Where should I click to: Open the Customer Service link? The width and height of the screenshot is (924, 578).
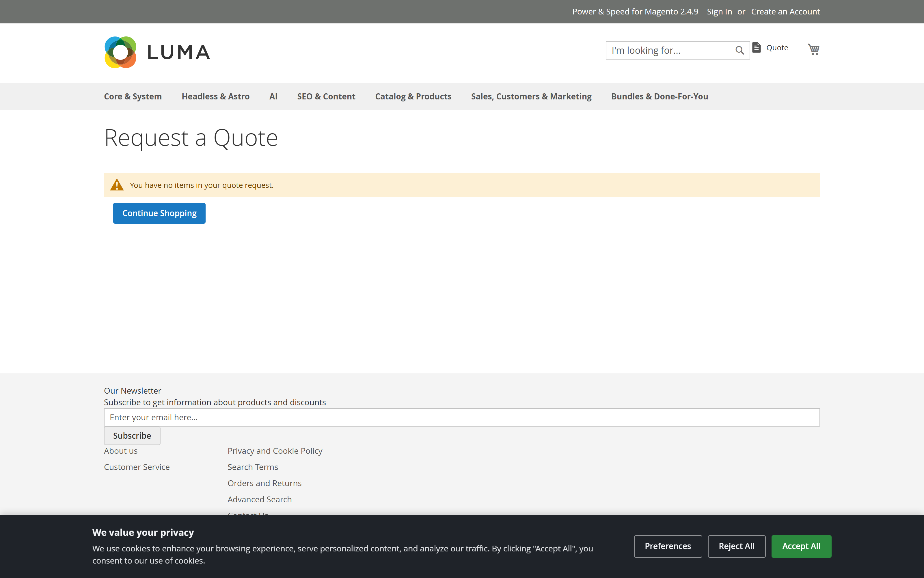coord(137,467)
